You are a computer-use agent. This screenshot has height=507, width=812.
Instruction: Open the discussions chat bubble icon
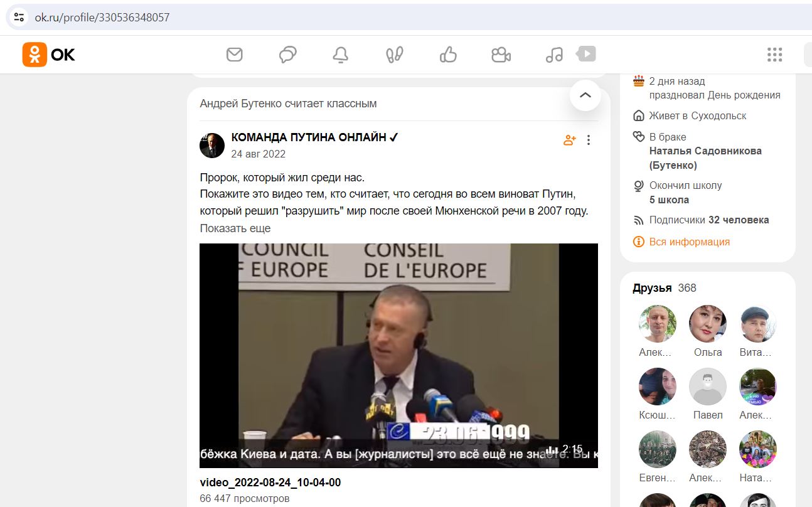click(x=287, y=55)
